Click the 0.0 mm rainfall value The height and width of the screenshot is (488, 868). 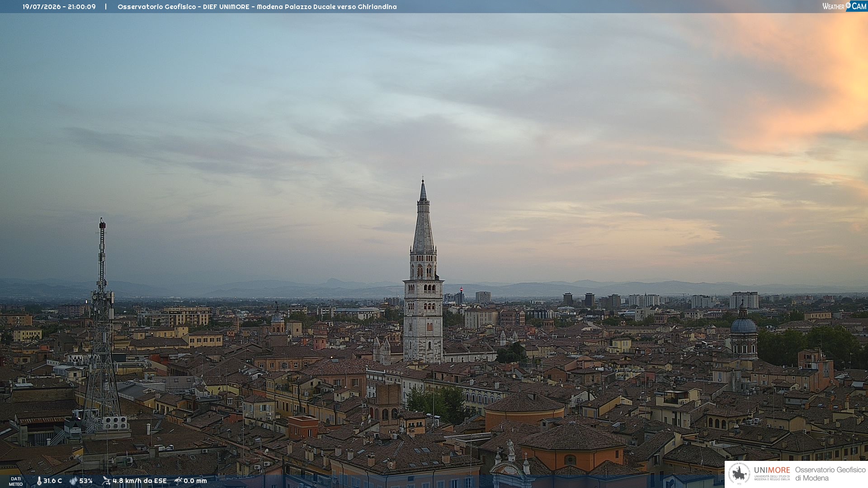tap(195, 481)
